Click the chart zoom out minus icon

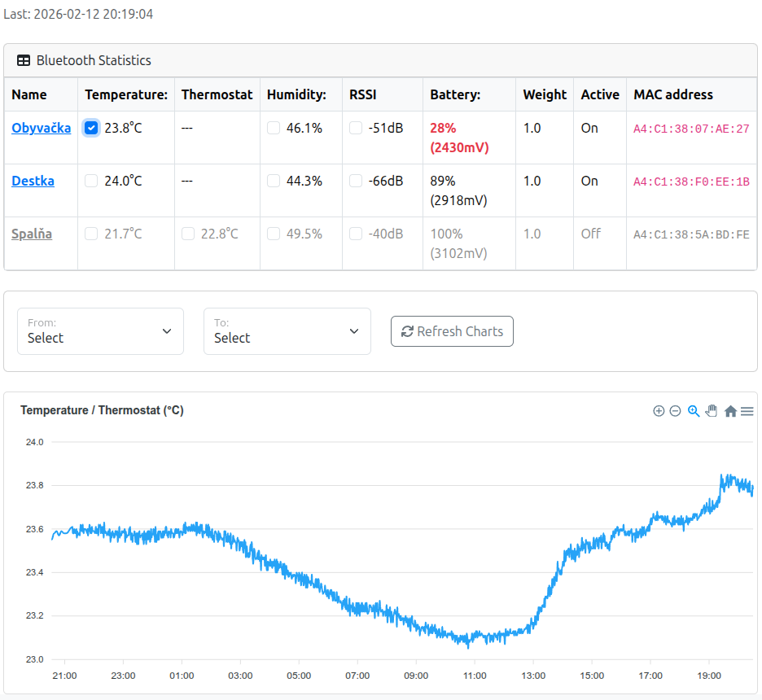[x=675, y=411]
